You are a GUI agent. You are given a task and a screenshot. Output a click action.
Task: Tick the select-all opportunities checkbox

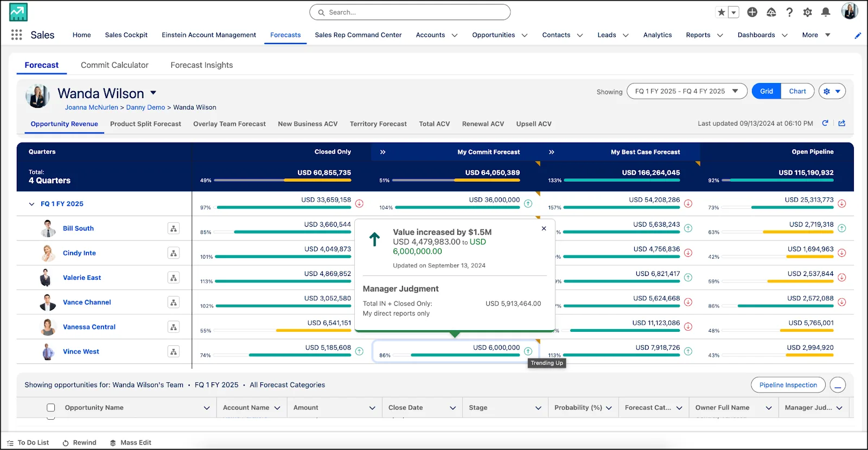click(50, 408)
